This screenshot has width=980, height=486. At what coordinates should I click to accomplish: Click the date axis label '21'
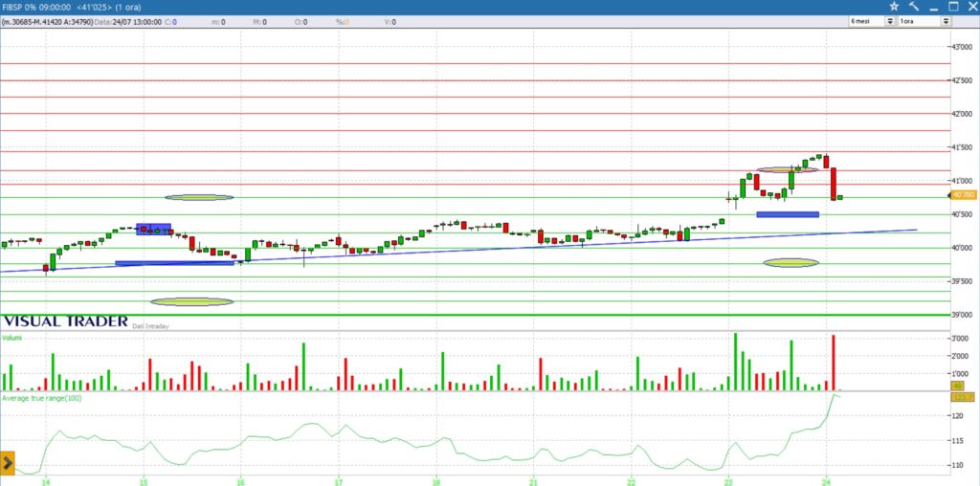coord(533,482)
